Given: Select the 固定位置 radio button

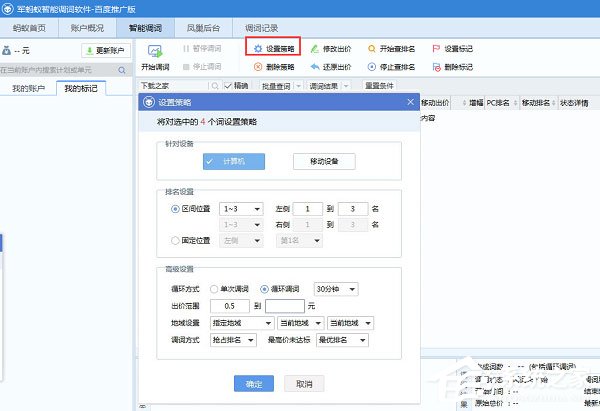Looking at the screenshot, I should pos(176,241).
